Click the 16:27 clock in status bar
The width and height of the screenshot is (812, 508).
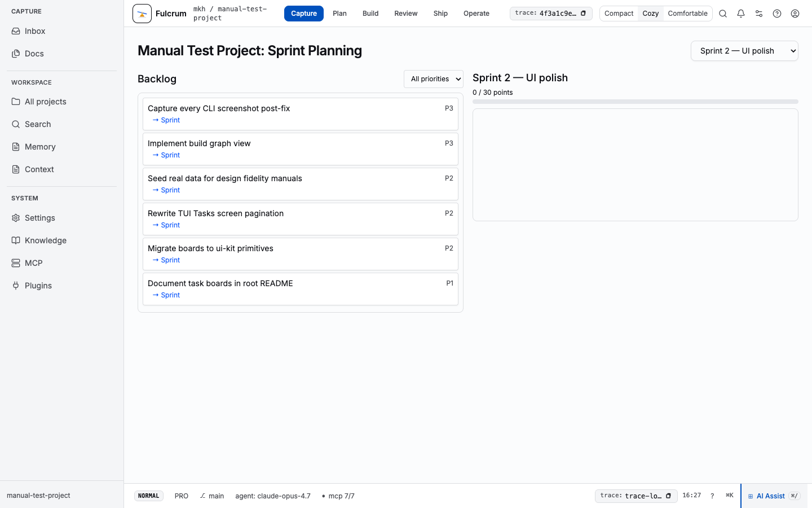692,496
